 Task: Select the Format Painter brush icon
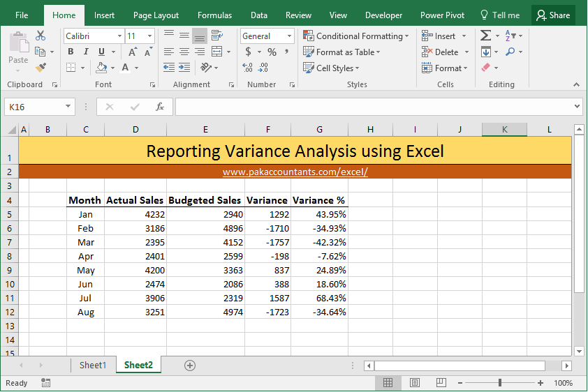pyautogui.click(x=41, y=68)
